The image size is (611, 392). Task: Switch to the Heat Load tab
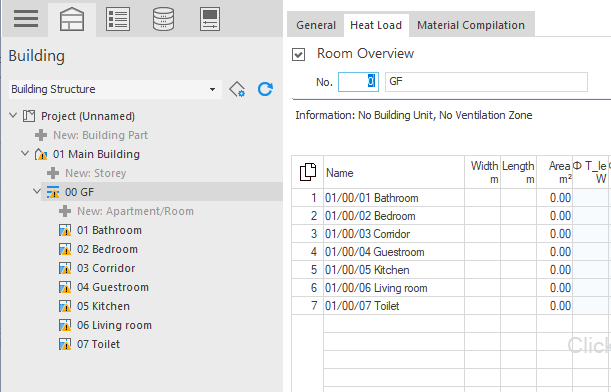pos(376,25)
